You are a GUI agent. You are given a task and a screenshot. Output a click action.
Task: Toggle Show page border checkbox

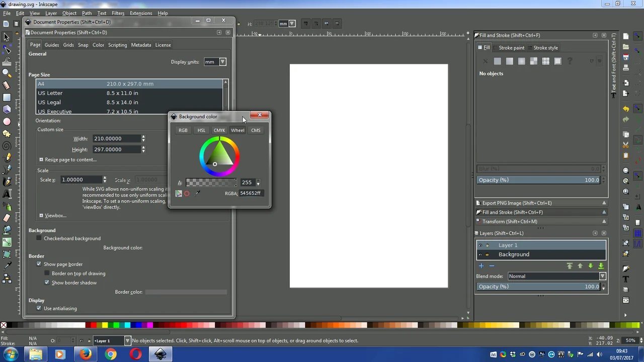[39, 264]
